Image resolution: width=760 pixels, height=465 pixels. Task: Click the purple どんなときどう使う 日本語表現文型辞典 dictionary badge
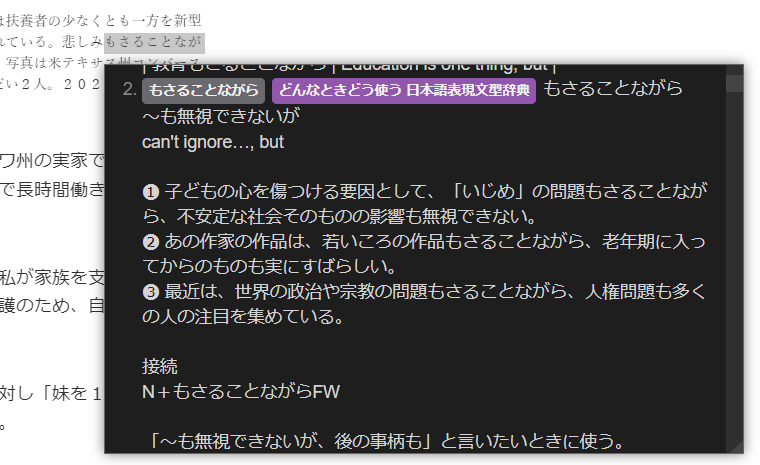click(x=404, y=91)
